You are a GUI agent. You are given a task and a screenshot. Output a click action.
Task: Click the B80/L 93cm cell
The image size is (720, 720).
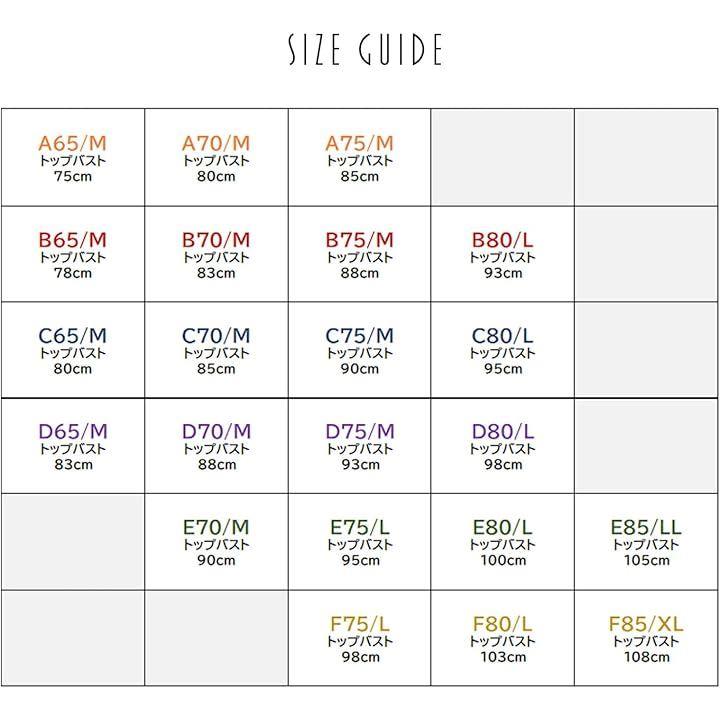tap(503, 254)
